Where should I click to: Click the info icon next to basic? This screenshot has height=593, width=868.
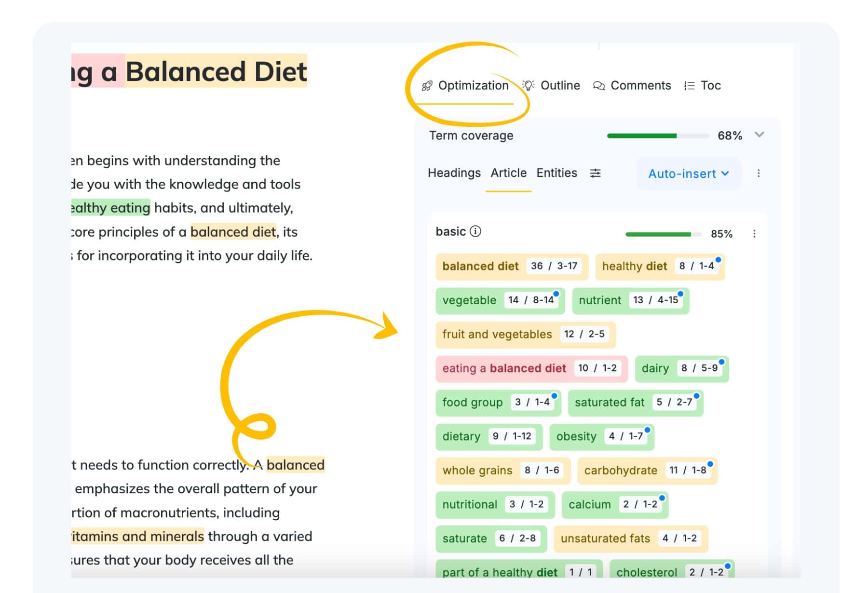(475, 231)
